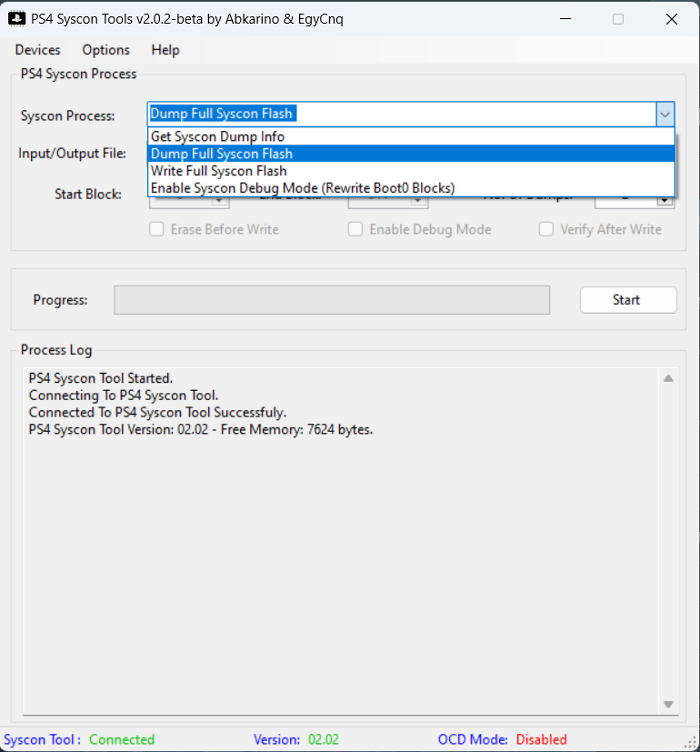
Task: Click log line 'PS4 Syscon Tool Started.'
Action: [x=101, y=378]
